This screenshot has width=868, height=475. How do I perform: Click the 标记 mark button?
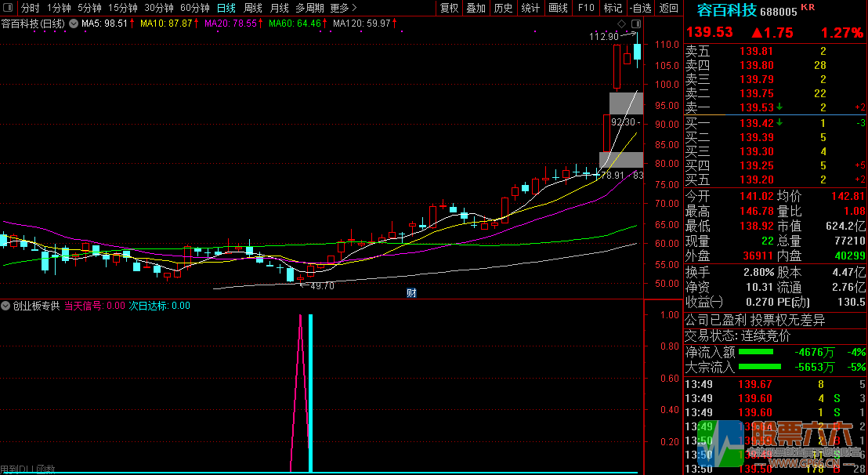point(613,8)
